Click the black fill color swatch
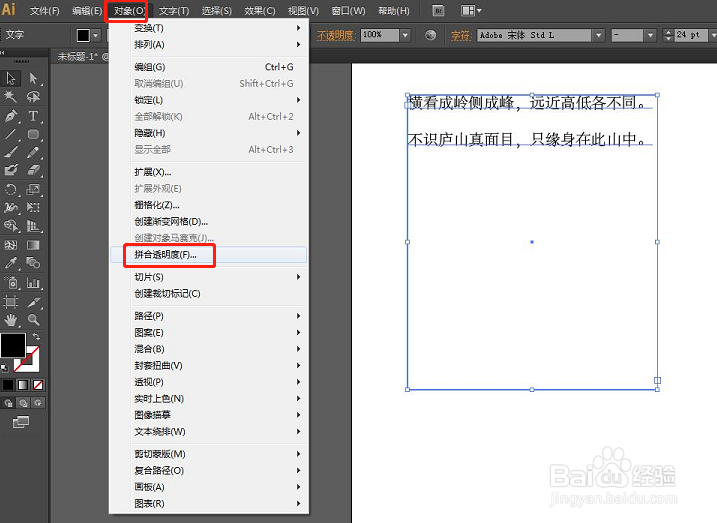Viewport: 717px width, 523px height. pos(13,345)
